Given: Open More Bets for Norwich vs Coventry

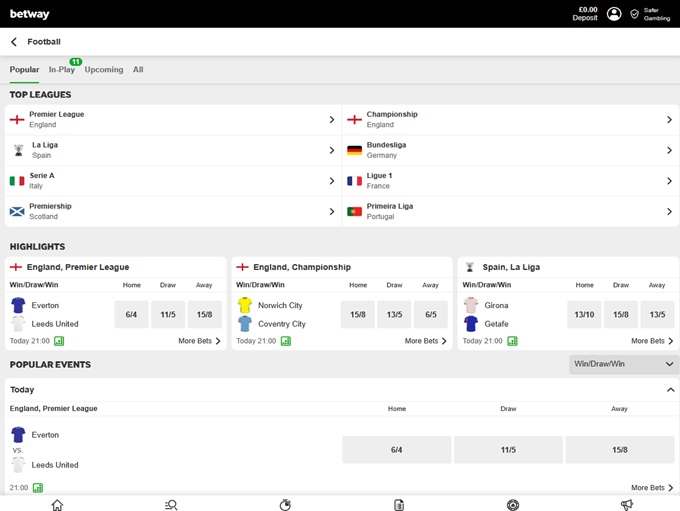Looking at the screenshot, I should (425, 341).
